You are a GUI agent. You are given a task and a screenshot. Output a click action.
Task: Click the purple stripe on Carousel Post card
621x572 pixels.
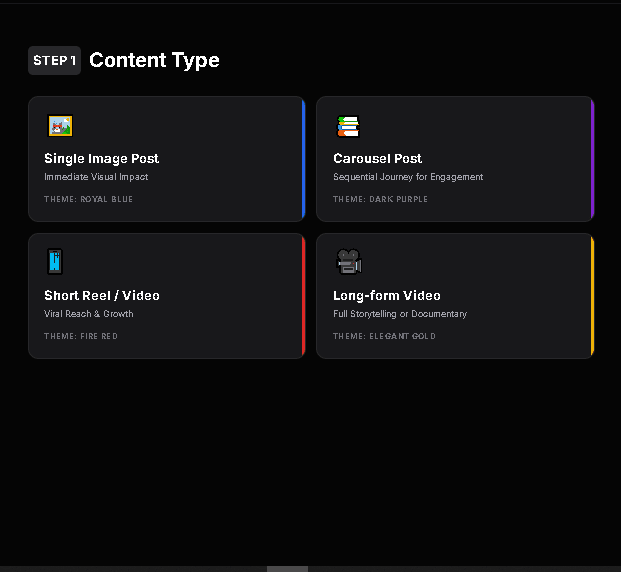(x=592, y=158)
